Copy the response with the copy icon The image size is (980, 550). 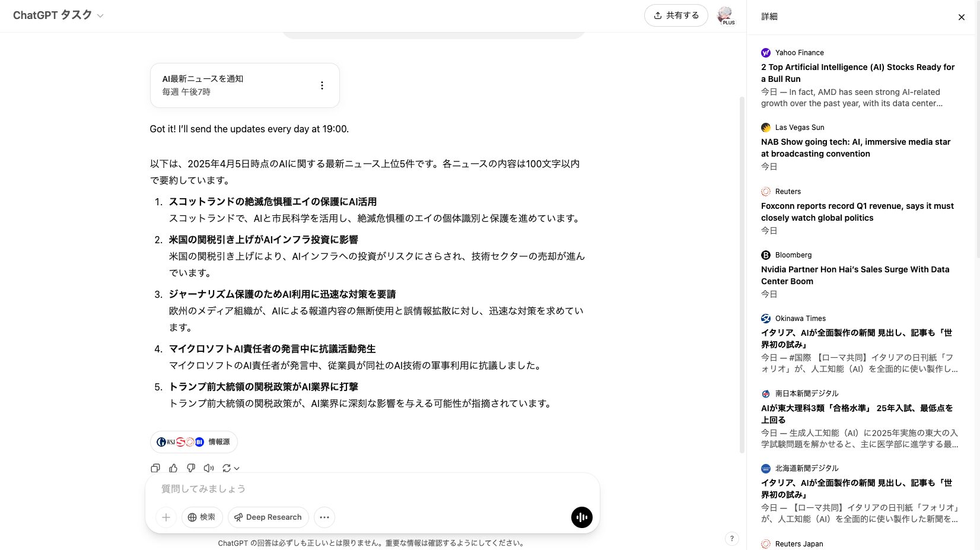155,468
